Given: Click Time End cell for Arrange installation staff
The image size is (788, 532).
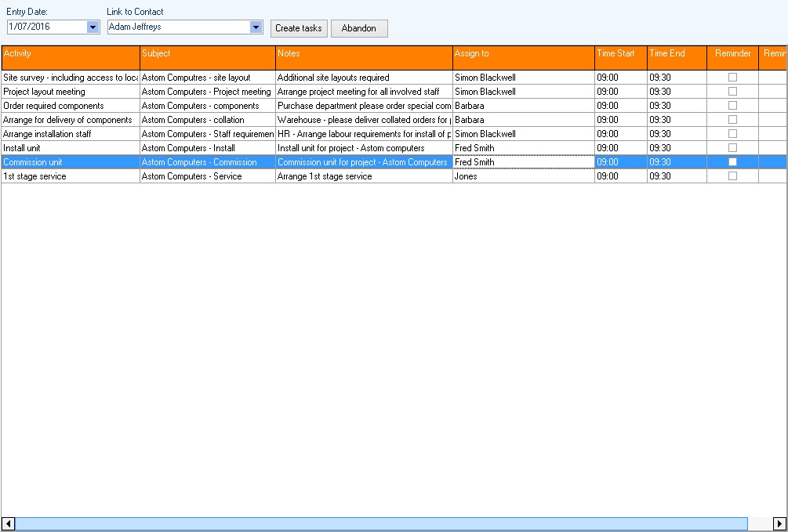Looking at the screenshot, I should tap(677, 134).
